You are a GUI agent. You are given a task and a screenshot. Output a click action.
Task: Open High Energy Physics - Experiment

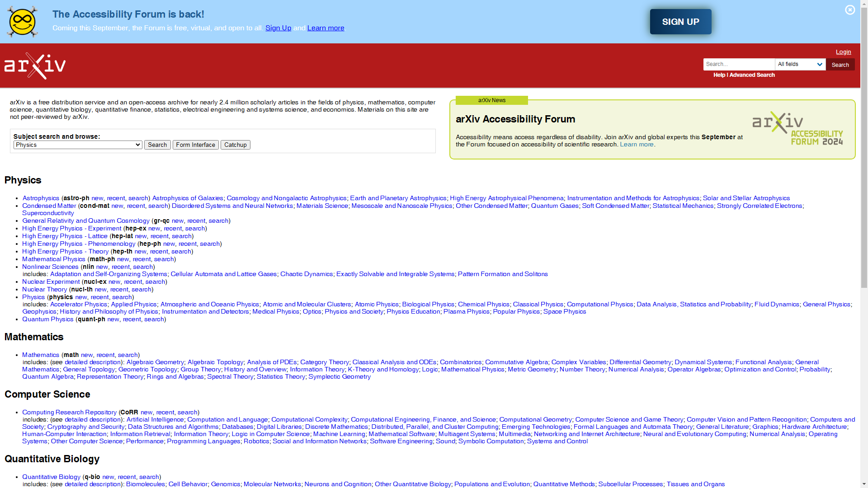pyautogui.click(x=72, y=229)
